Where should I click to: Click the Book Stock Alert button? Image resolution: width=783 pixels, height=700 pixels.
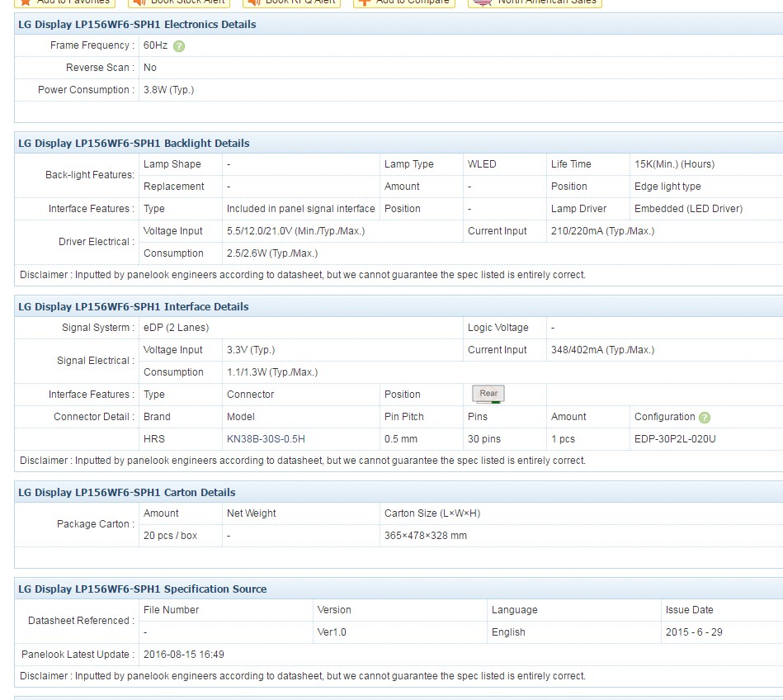179,2
